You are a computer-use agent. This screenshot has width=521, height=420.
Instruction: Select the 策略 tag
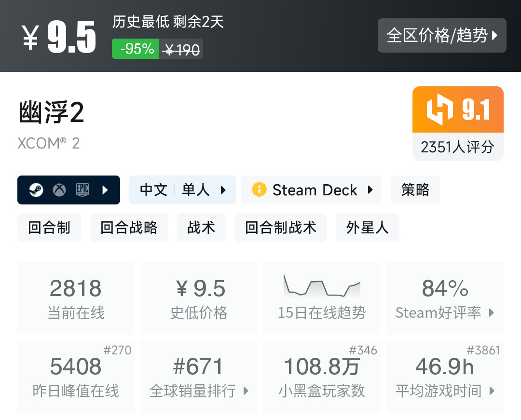tap(415, 190)
